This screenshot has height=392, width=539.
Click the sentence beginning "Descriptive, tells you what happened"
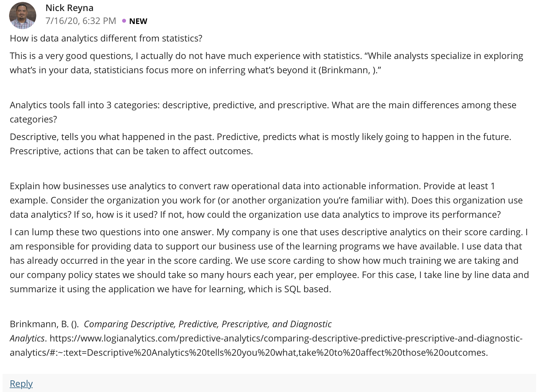coord(112,137)
